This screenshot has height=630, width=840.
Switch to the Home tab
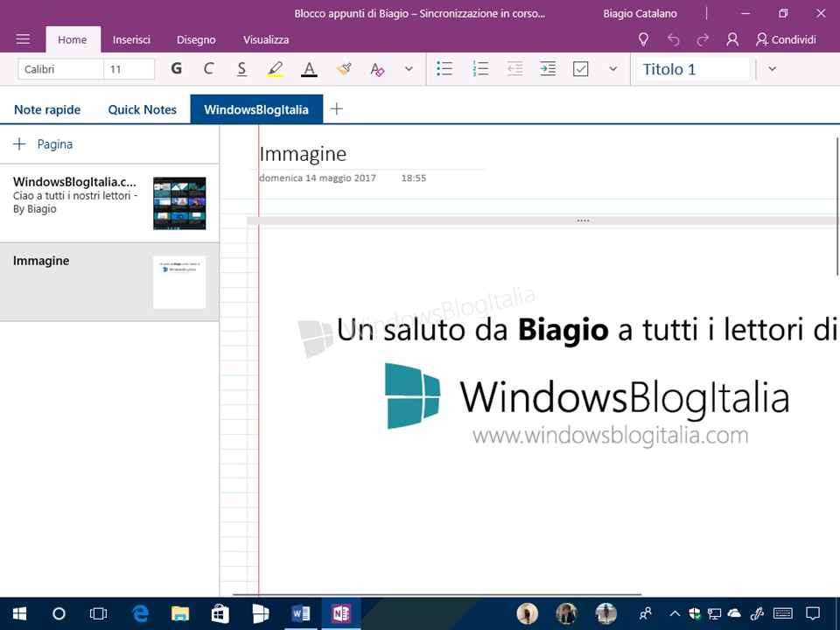(73, 39)
